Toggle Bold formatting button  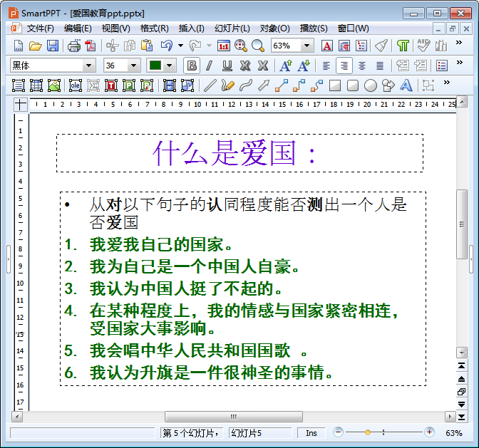tap(192, 66)
